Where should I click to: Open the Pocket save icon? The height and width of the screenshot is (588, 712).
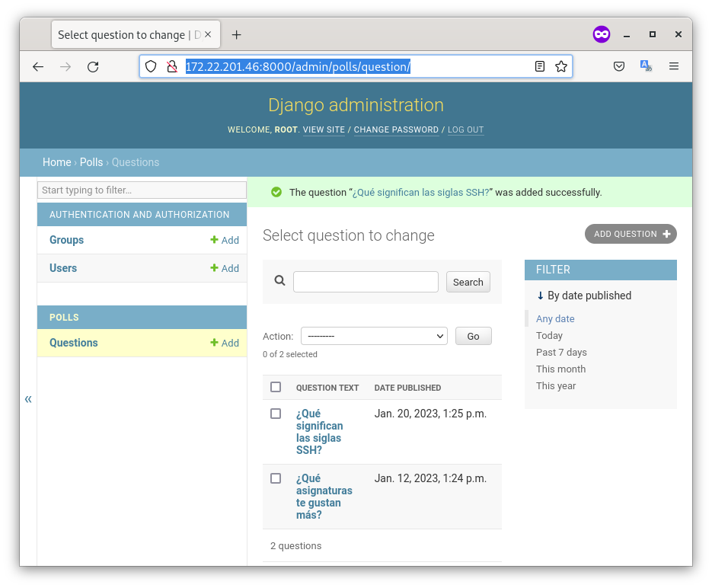coord(619,67)
